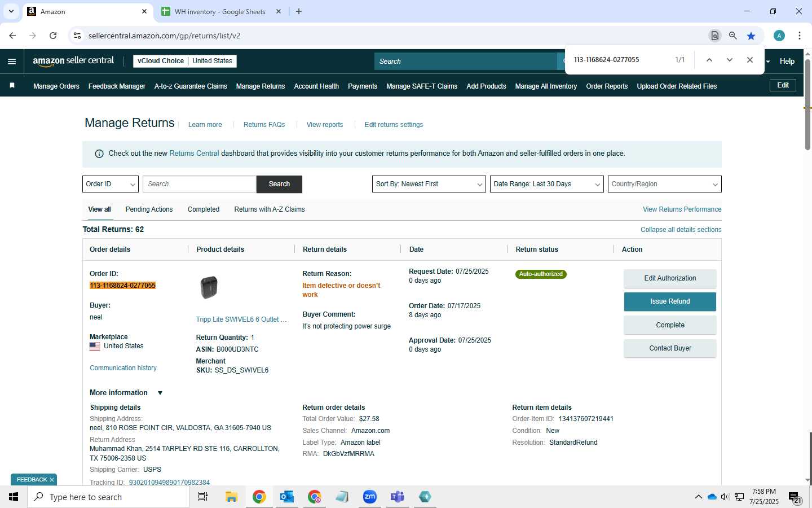Select the View all tab

coord(99,209)
